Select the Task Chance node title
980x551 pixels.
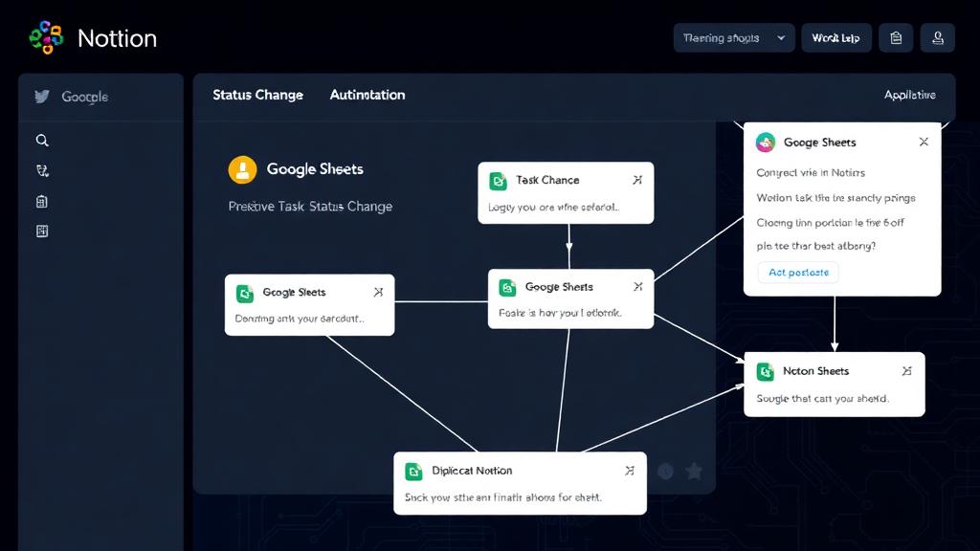click(547, 180)
